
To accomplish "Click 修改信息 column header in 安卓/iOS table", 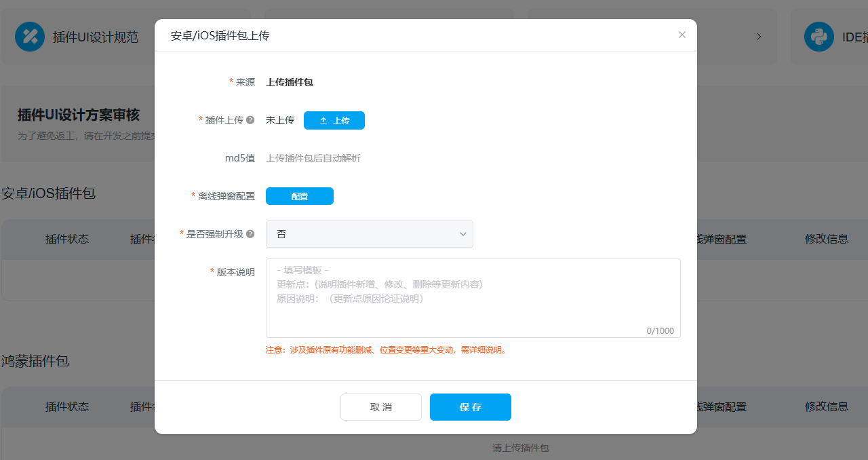I will click(x=826, y=239).
